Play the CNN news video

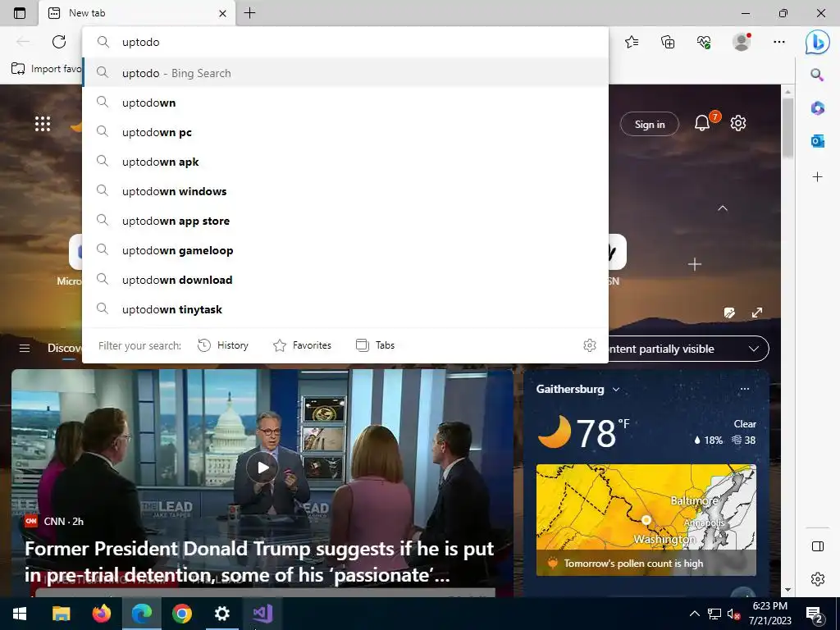coord(262,468)
